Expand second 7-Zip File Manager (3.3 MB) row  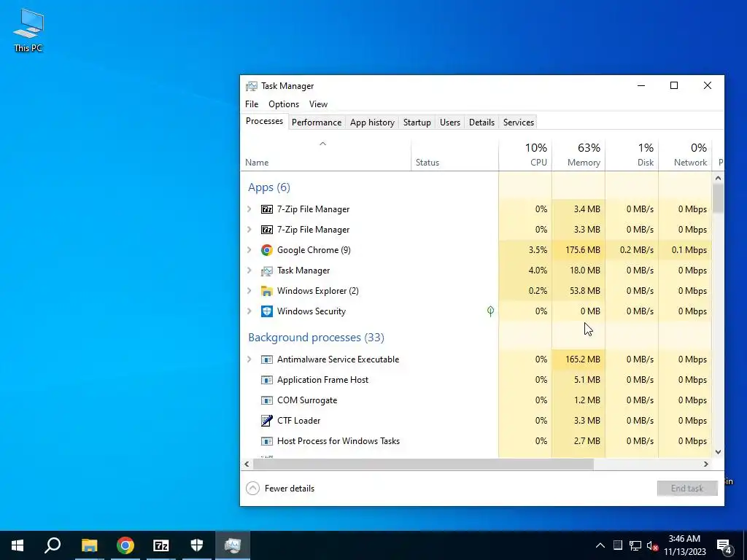click(249, 230)
